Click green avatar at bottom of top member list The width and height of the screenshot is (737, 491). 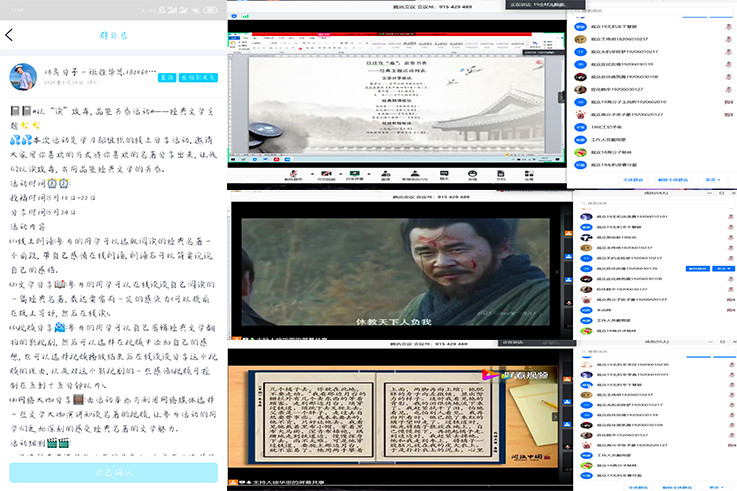click(x=579, y=153)
